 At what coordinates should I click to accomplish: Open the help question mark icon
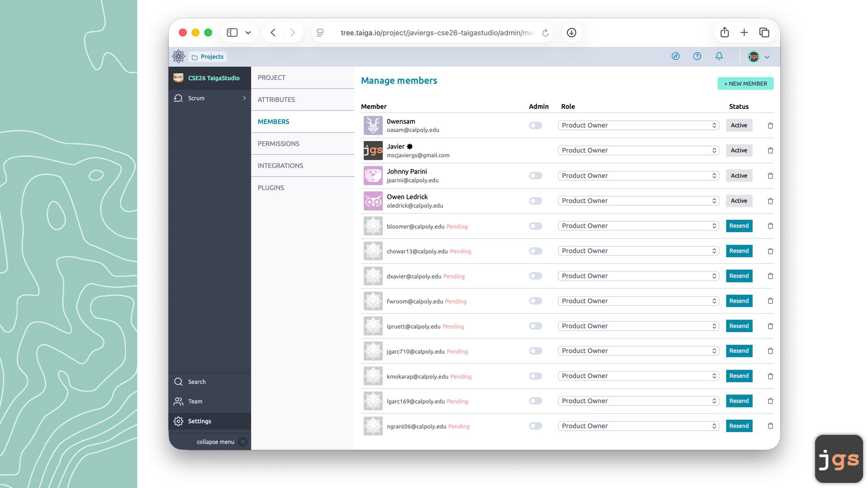pyautogui.click(x=697, y=56)
